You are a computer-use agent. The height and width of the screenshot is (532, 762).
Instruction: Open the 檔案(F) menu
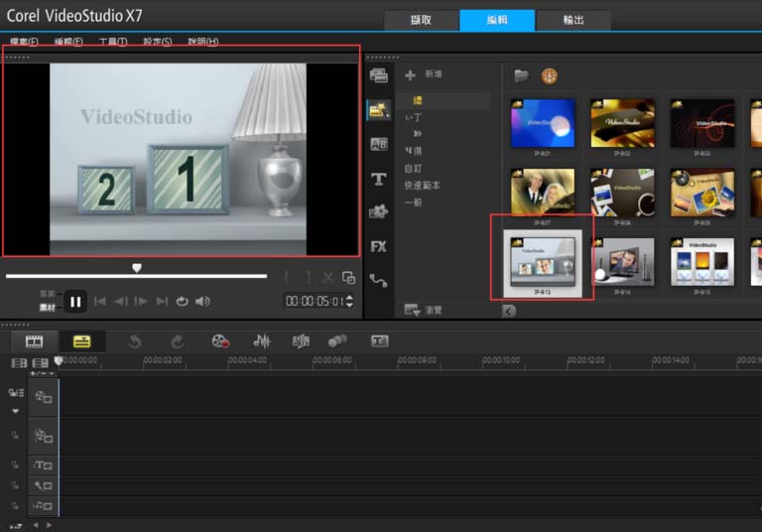coord(24,42)
